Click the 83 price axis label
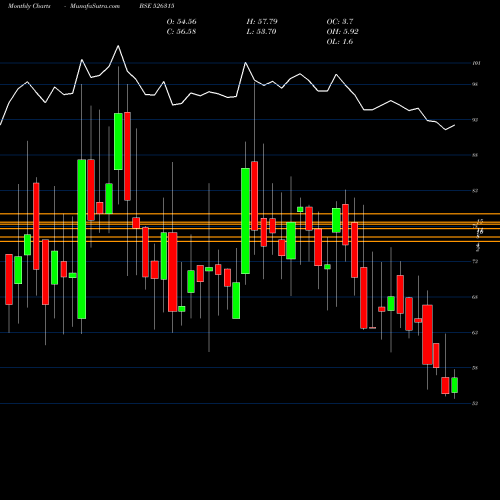Image resolution: width=500 pixels, height=500 pixels. click(475, 191)
